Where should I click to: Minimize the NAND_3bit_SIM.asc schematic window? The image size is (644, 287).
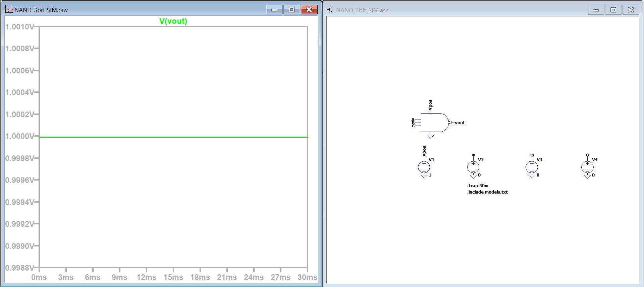click(596, 10)
